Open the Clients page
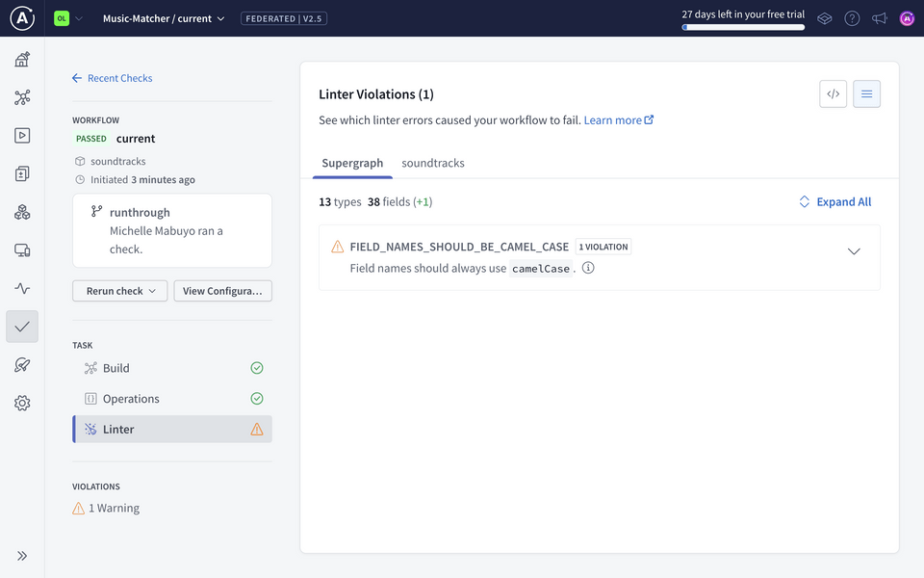The height and width of the screenshot is (578, 924). point(21,250)
